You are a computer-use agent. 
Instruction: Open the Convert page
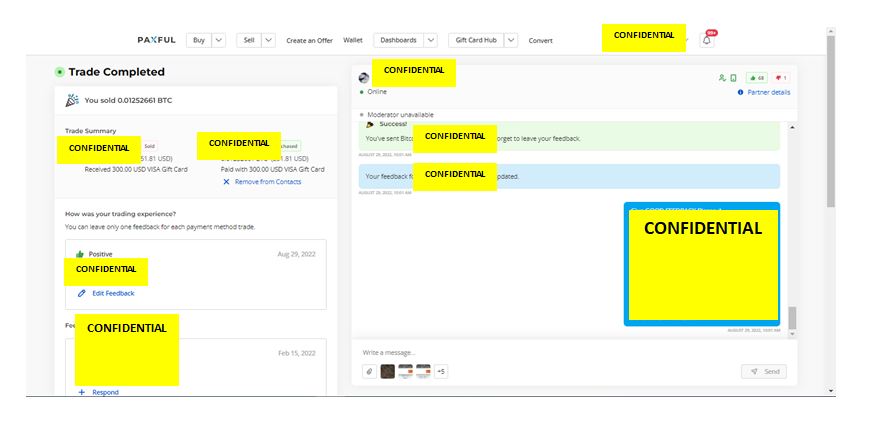(x=541, y=41)
